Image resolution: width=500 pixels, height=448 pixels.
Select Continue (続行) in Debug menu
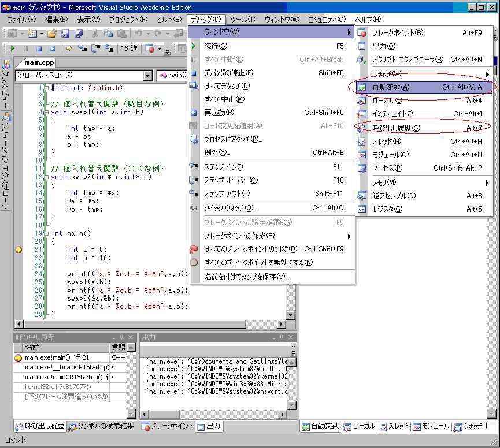pyautogui.click(x=271, y=46)
